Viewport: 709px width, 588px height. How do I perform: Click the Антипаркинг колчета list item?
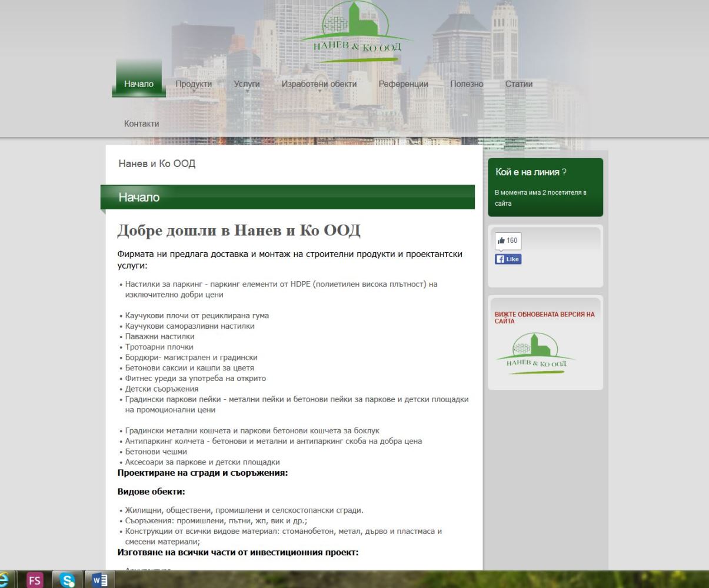point(274,441)
